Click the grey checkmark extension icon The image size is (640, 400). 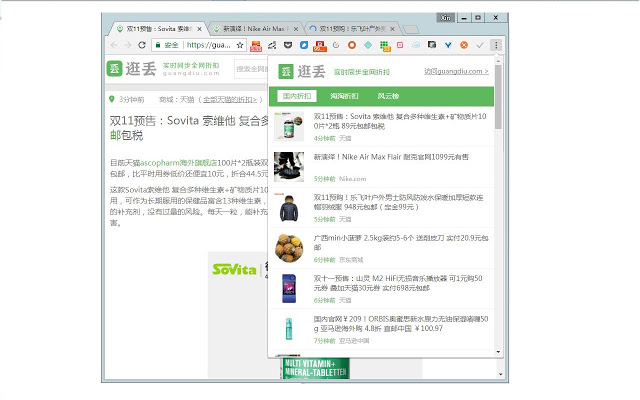tap(480, 45)
